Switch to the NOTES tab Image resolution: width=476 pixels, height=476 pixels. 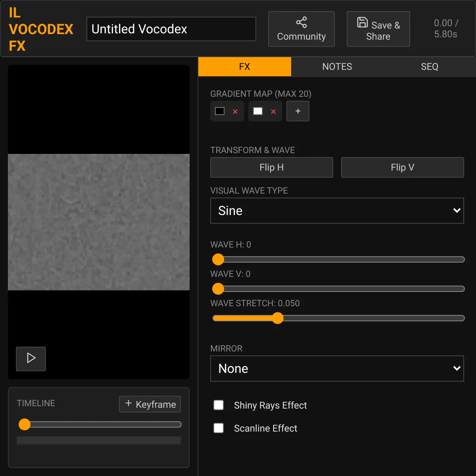337,67
